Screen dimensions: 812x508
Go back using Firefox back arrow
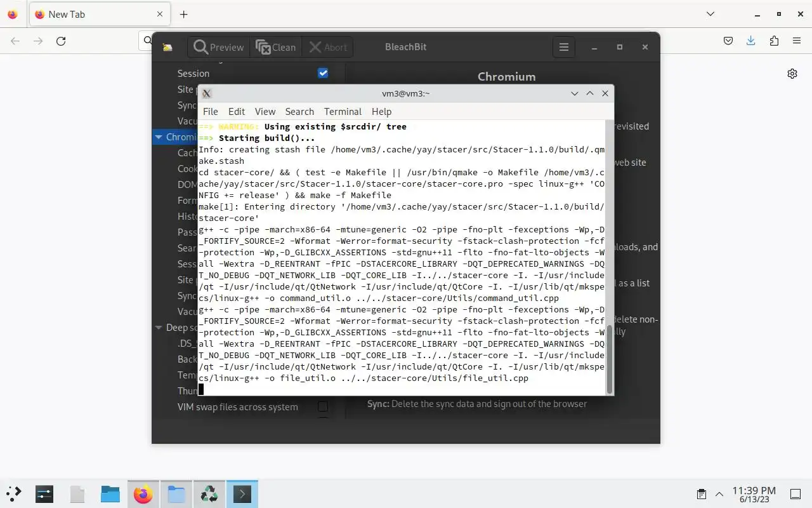pyautogui.click(x=15, y=41)
